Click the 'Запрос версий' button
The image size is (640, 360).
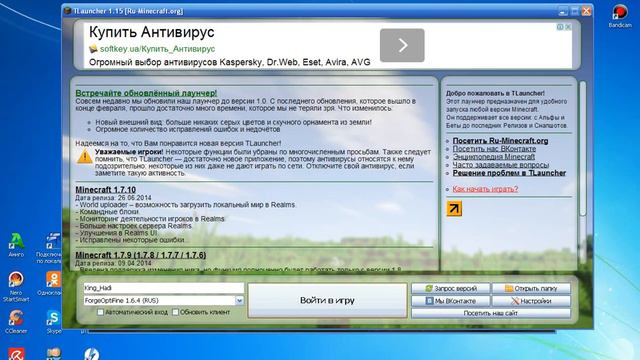click(451, 289)
